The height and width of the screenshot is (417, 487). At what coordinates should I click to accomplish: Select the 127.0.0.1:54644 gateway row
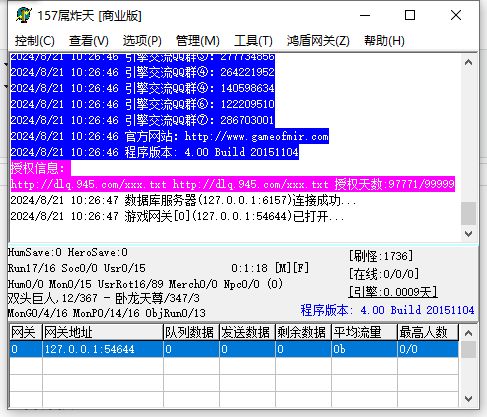pos(234,349)
